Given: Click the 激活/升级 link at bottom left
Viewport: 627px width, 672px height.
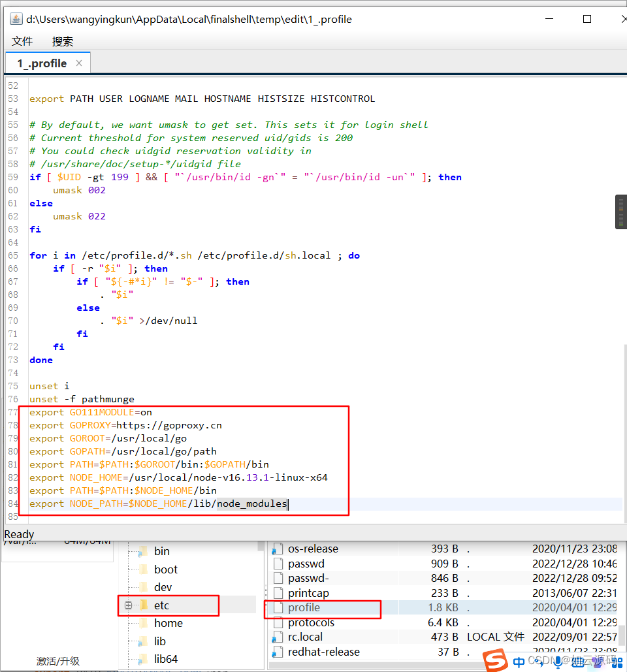Looking at the screenshot, I should click(x=57, y=661).
